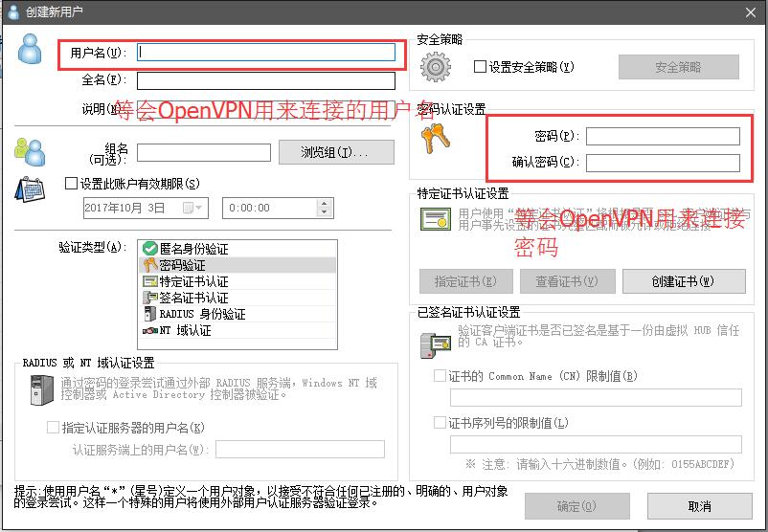Screen dimensions: 768x532
Task: Click the 确定 button
Action: (577, 506)
